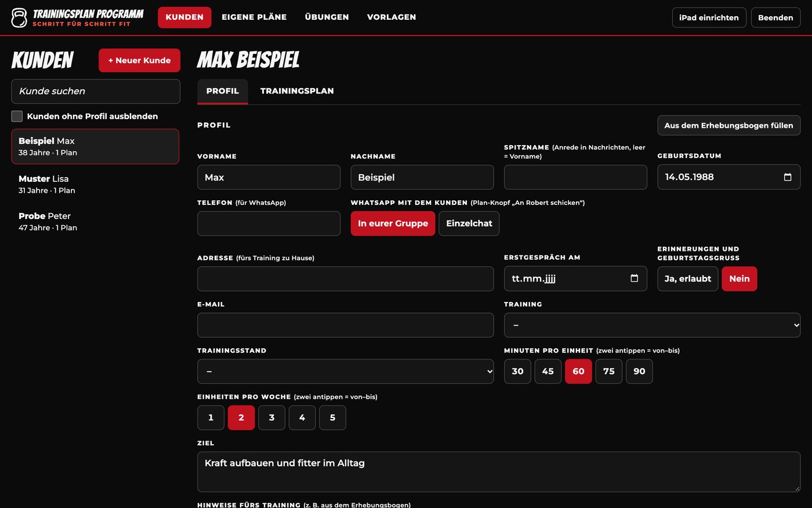Set 75 minutes per session
812x508 pixels.
click(609, 372)
